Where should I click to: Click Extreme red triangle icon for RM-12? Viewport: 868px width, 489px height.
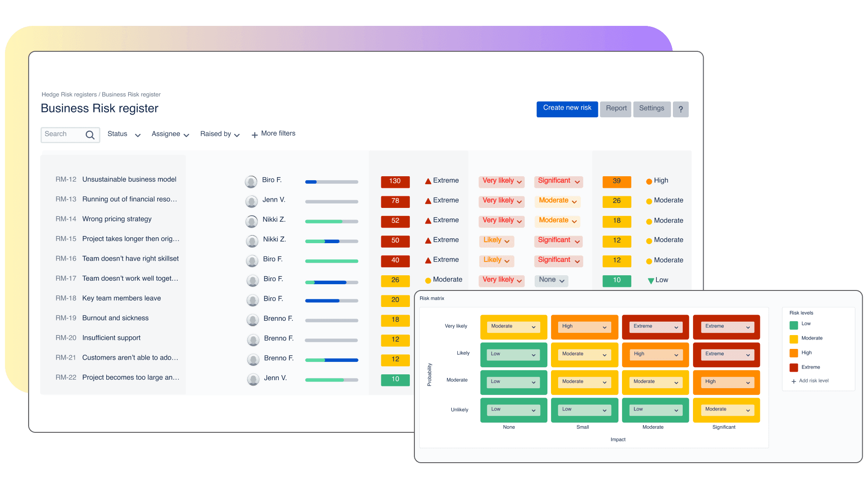[x=428, y=181]
